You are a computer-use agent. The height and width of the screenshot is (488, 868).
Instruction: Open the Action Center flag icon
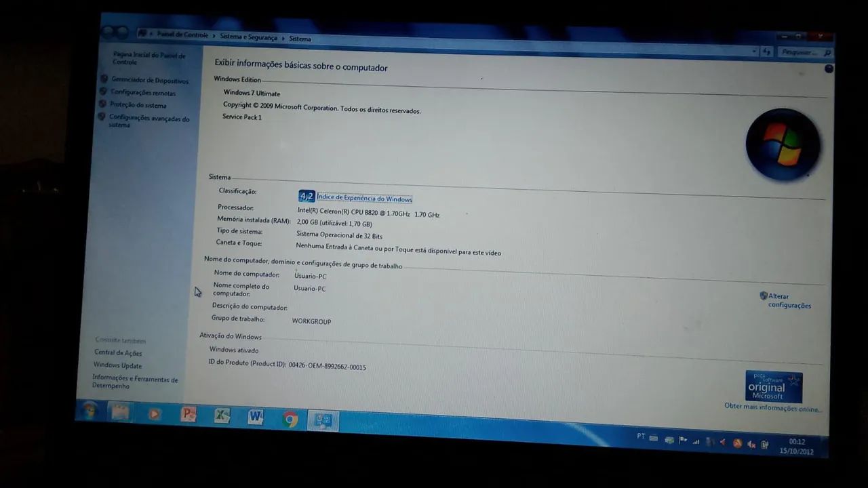tap(683, 441)
